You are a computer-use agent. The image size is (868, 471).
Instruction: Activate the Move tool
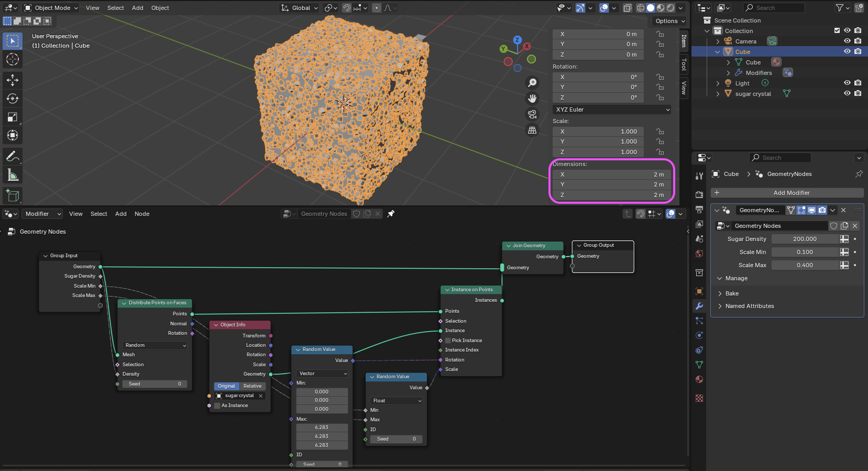[x=13, y=80]
